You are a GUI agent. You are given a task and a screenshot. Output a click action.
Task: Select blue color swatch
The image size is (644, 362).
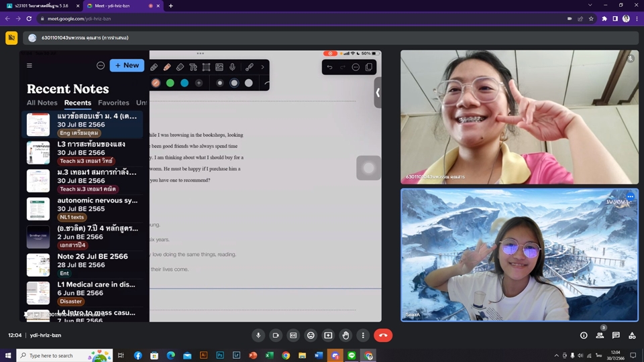184,83
